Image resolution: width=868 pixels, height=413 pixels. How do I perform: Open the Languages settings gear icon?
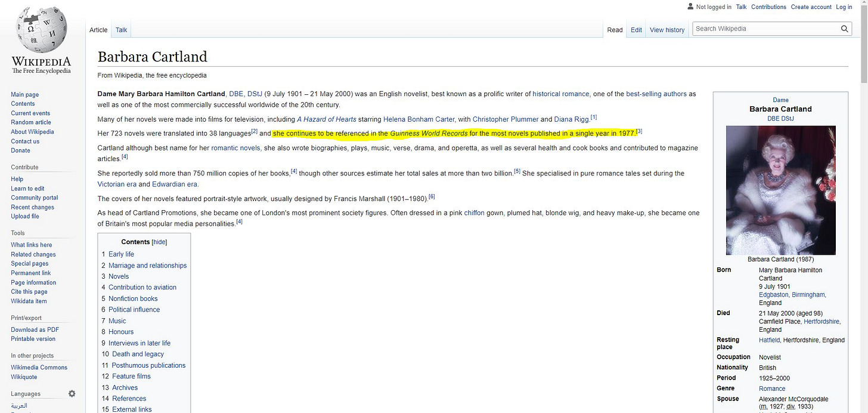pyautogui.click(x=72, y=394)
